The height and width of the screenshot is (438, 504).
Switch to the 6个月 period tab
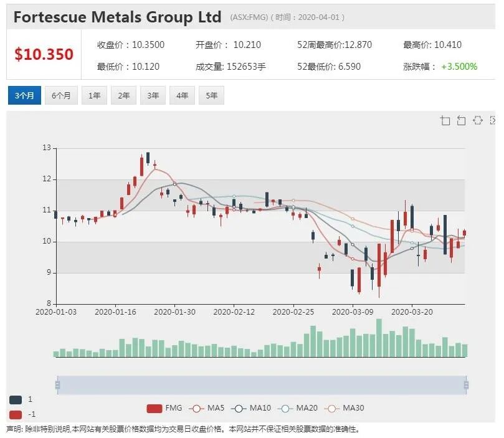[x=61, y=95]
